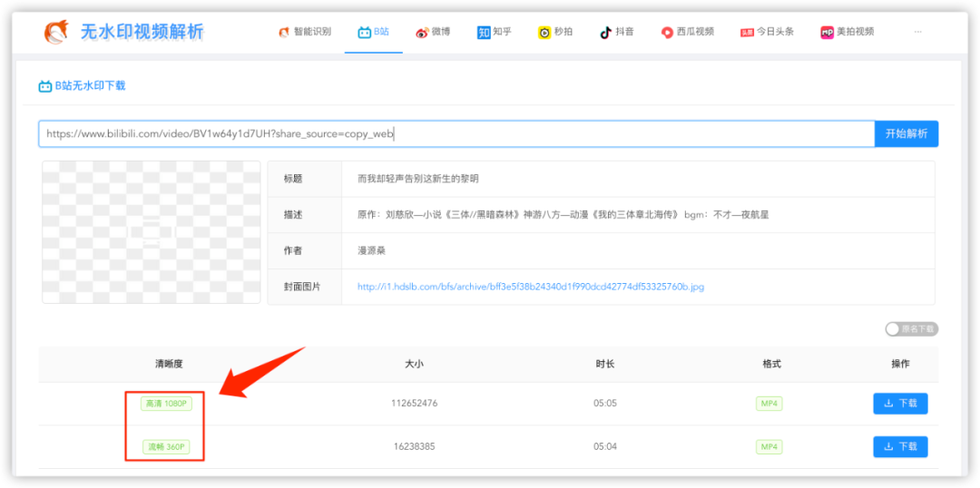Image resolution: width=980 pixels, height=488 pixels.
Task: Click the 智能识别 icon in navigation
Action: pos(284,32)
